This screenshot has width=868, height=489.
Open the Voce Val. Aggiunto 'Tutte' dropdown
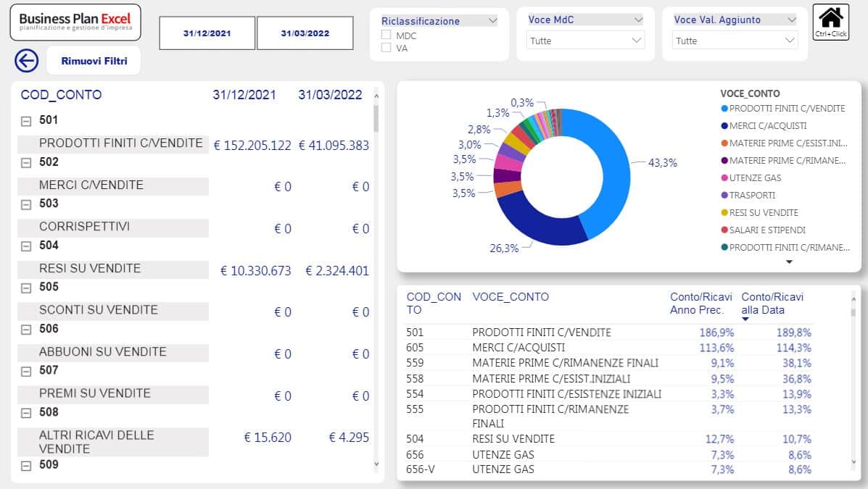(x=735, y=41)
